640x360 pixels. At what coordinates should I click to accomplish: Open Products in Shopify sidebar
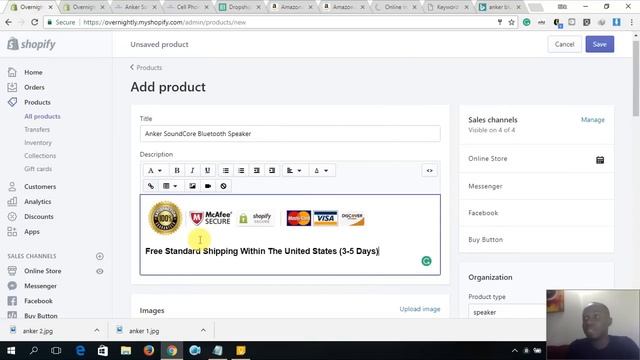point(37,102)
